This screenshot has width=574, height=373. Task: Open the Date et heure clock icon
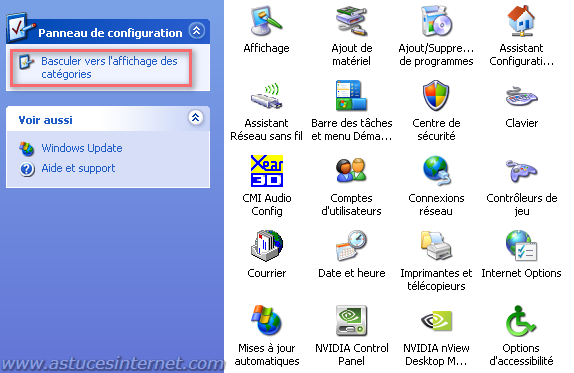click(x=351, y=246)
